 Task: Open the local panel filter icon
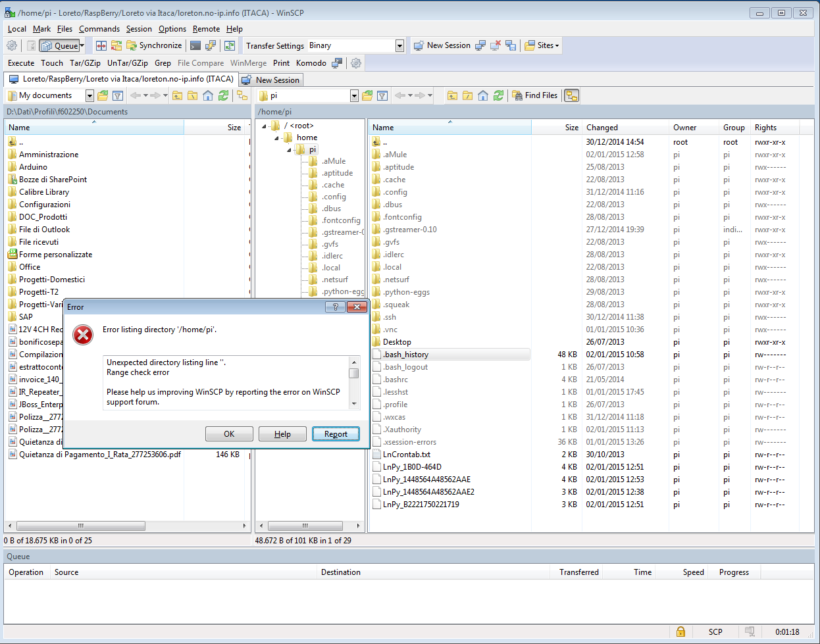point(118,95)
